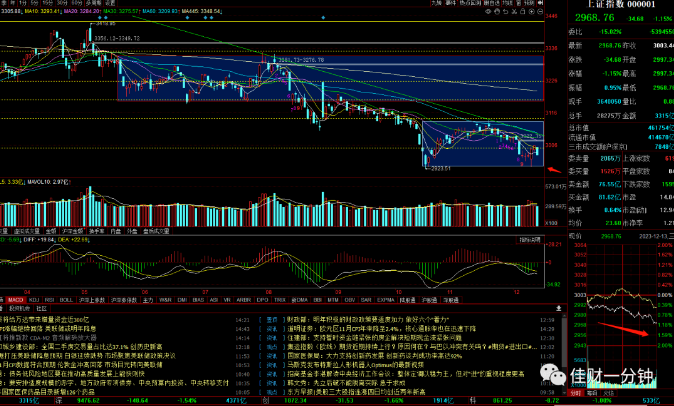Select the RSI indicator tab

click(x=49, y=300)
